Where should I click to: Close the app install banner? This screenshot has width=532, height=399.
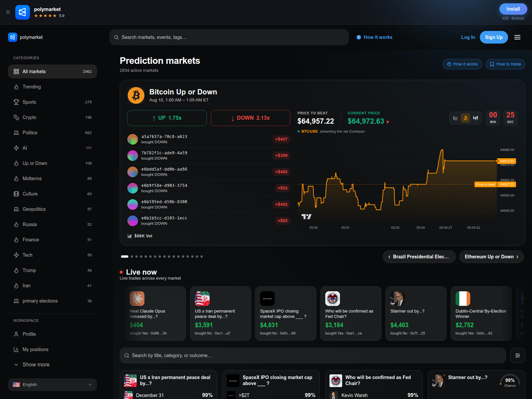[x=8, y=12]
